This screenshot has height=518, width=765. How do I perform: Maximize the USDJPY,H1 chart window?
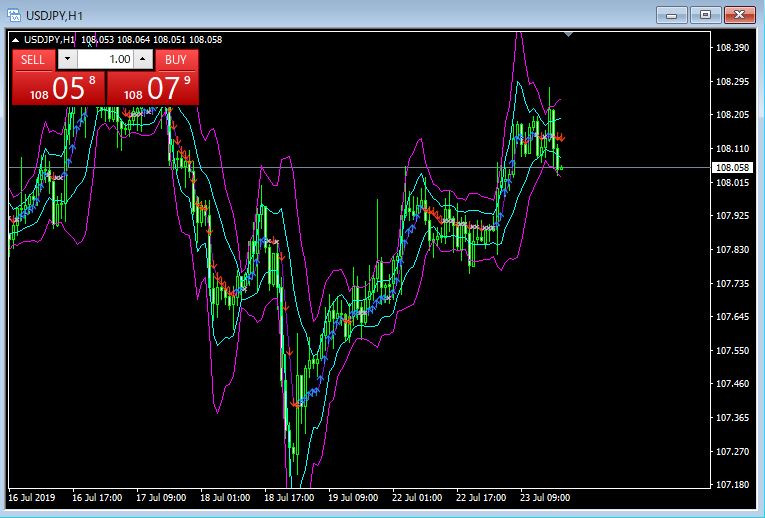(705, 15)
